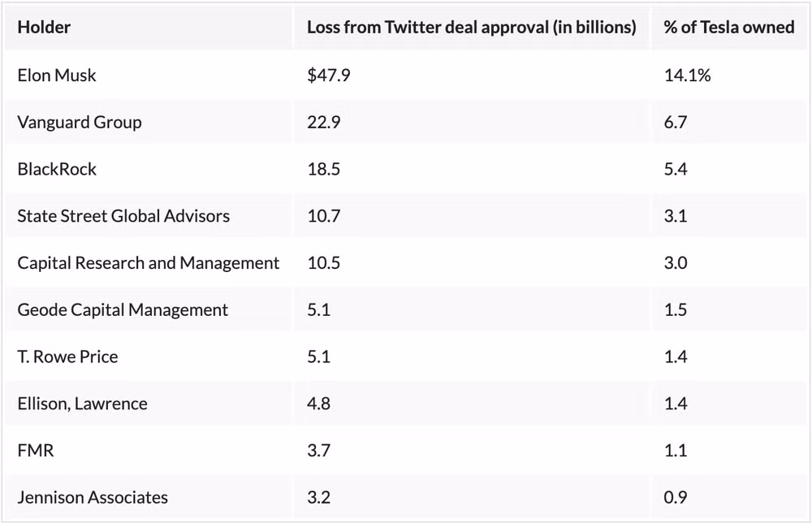Viewport: 812px width, 523px height.
Task: Select the 0.9 ownership value
Action: 676,498
